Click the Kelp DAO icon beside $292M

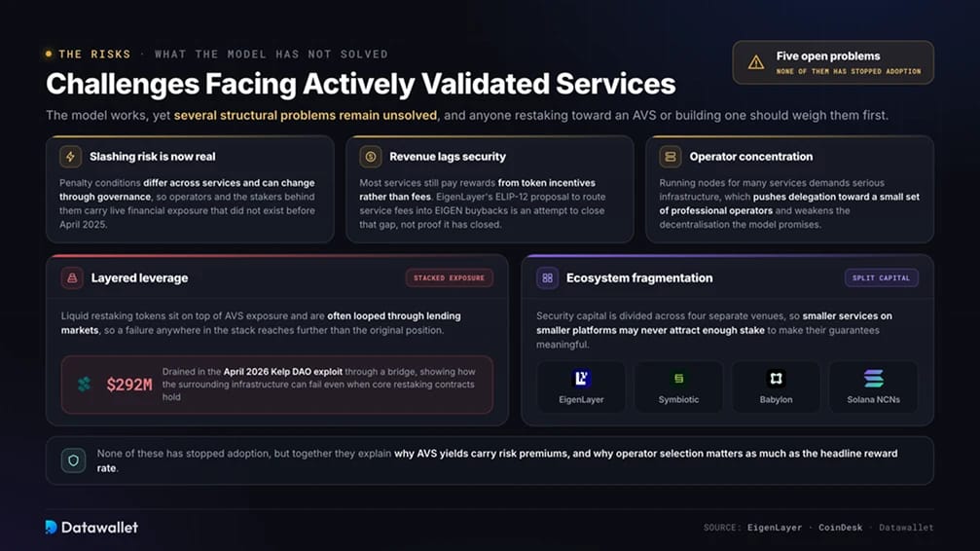click(84, 384)
